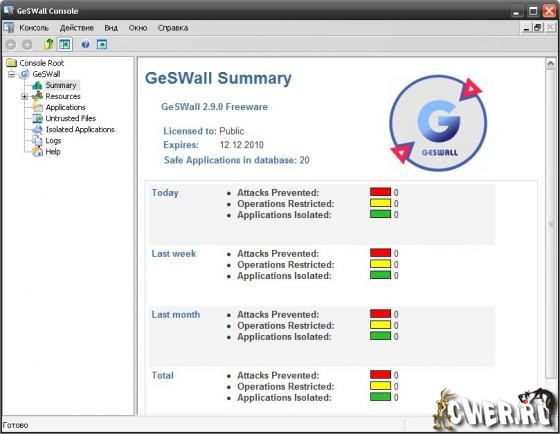This screenshot has height=434, width=560.
Task: Select Resources in the tree
Action: tap(63, 96)
